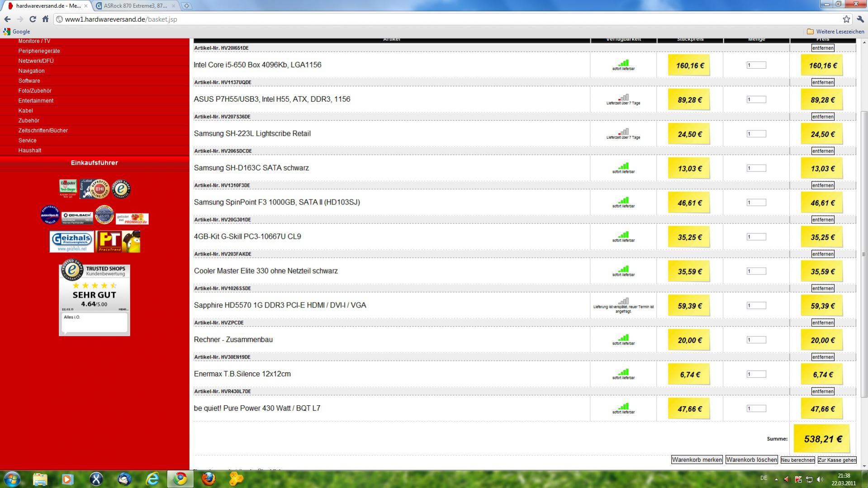Image resolution: width=868 pixels, height=488 pixels.
Task: Open Entertainment category in sidebar
Action: pos(36,101)
